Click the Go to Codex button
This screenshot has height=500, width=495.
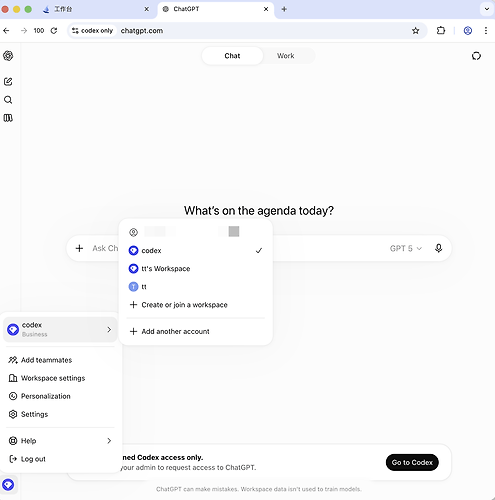[x=412, y=462]
